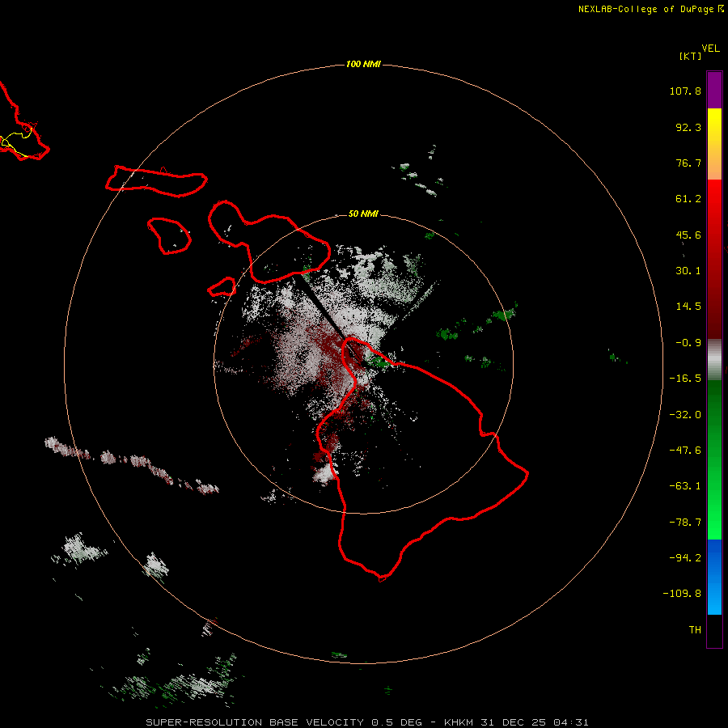728x728 pixels.
Task: Select the -63.1 scale value
Action: click(685, 486)
